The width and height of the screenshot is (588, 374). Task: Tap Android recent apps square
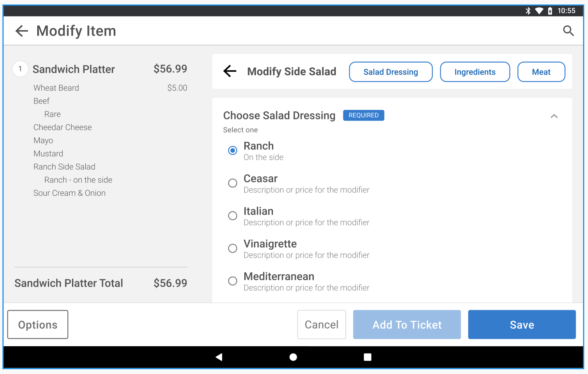coord(367,357)
